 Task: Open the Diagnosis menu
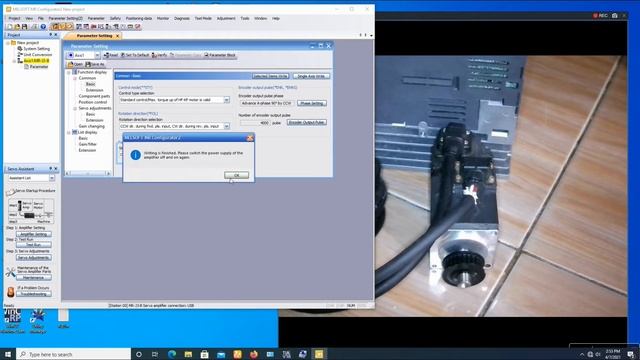pos(182,18)
